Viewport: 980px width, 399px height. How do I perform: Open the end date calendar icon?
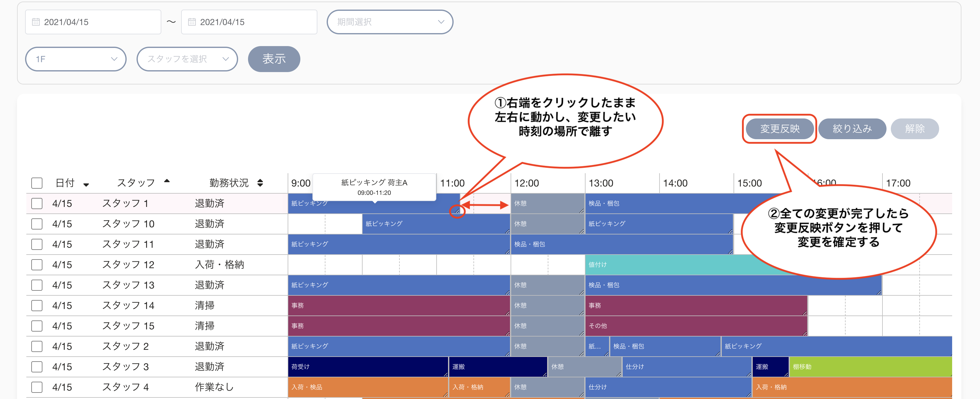point(192,22)
